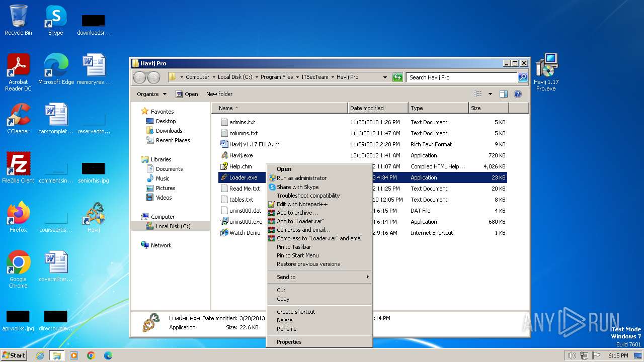Expand the views dropdown arrow

(x=490, y=94)
